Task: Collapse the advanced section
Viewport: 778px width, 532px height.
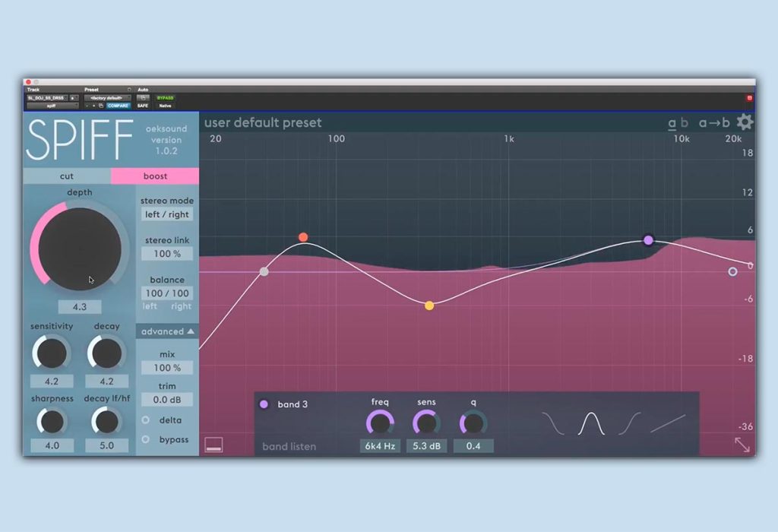Action: (167, 331)
